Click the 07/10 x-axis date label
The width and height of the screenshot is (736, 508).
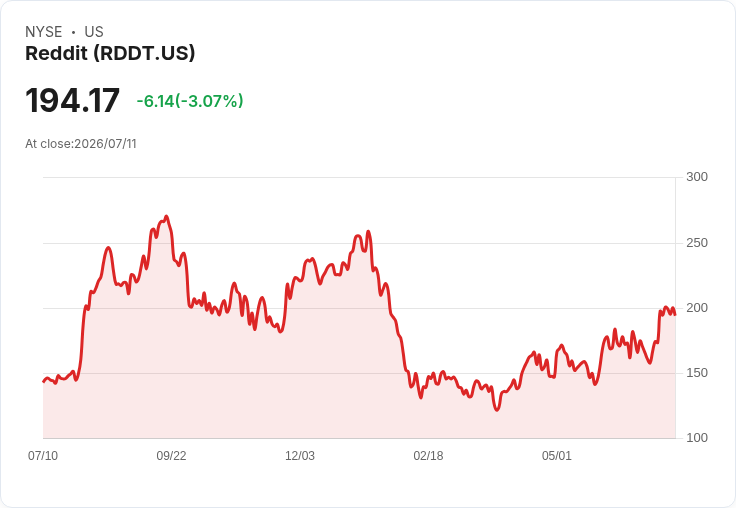tap(43, 455)
